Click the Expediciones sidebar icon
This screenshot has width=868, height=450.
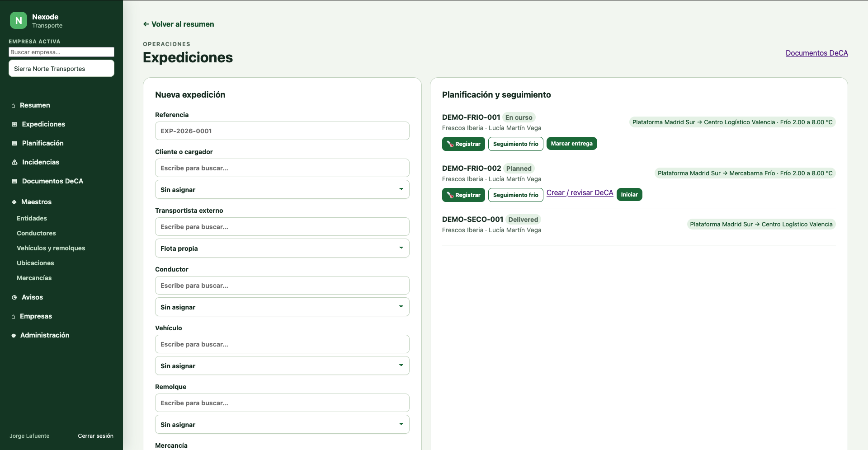tap(14, 124)
